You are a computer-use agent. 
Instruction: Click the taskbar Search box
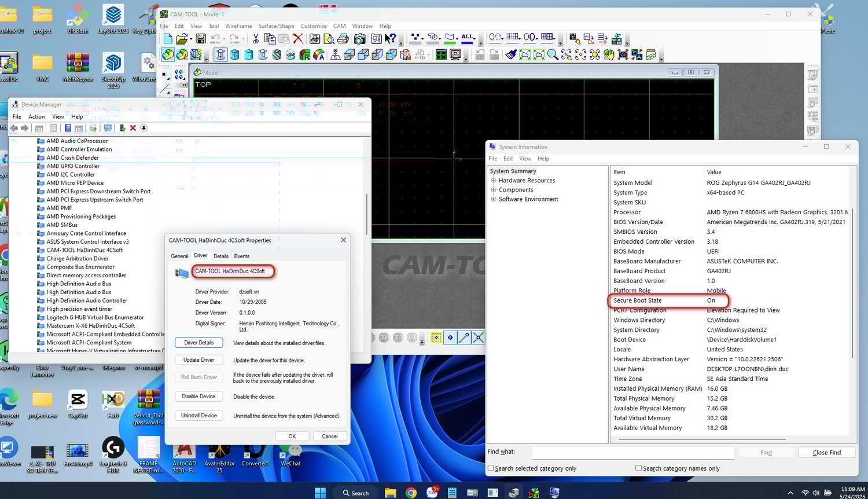point(355,493)
